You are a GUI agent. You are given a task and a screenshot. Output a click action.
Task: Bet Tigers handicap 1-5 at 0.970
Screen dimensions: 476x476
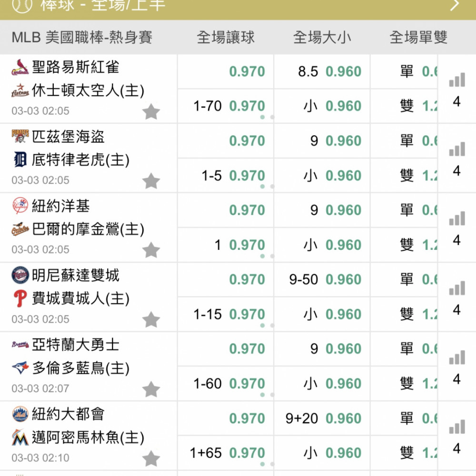226,176
